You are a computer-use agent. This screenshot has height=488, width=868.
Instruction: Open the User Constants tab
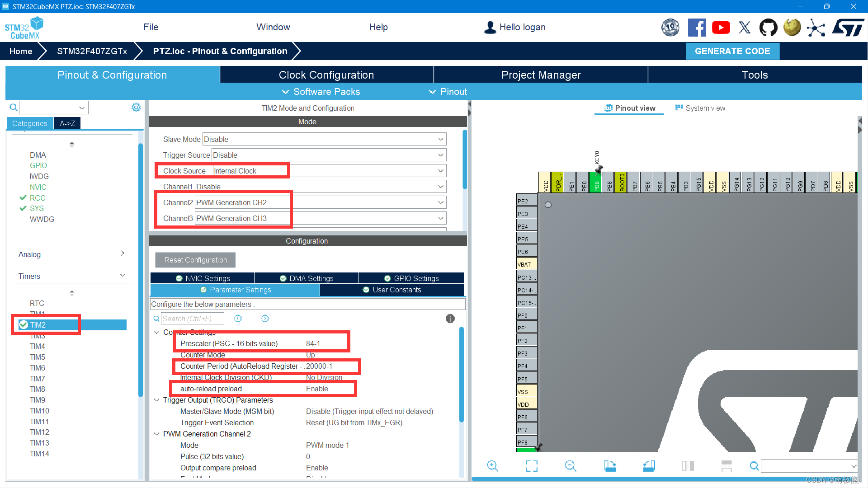392,290
